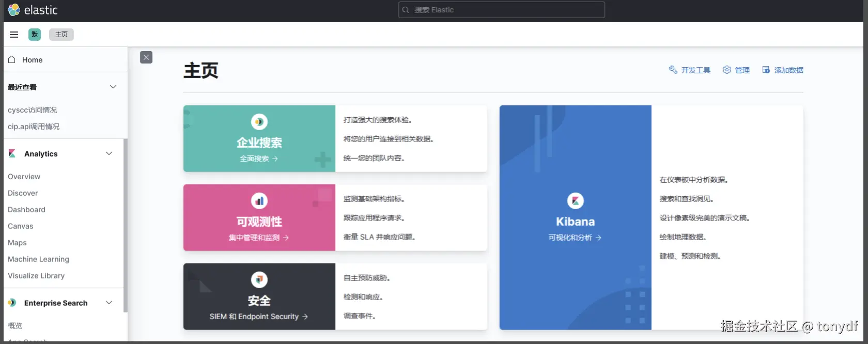
Task: Click the 添加数据 icon
Action: (766, 70)
